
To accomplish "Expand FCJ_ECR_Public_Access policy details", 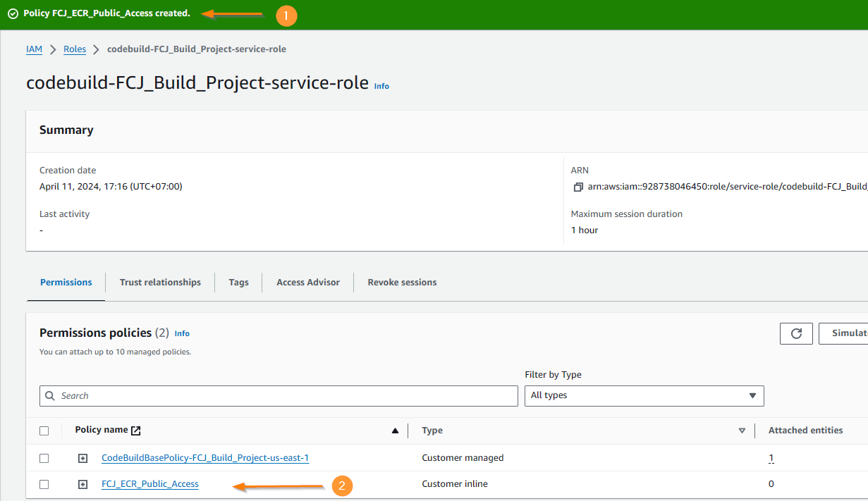I will [x=83, y=484].
